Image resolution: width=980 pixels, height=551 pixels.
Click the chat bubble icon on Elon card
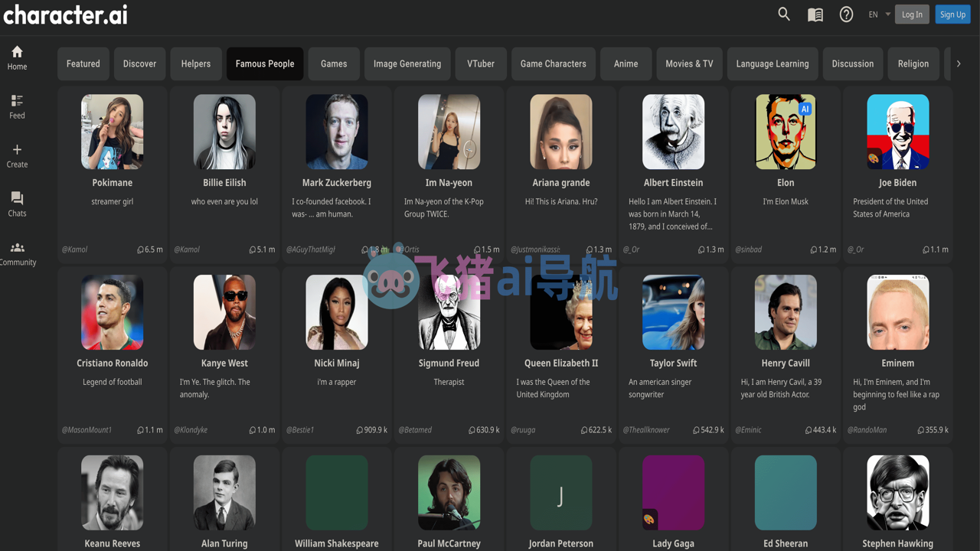(x=814, y=249)
